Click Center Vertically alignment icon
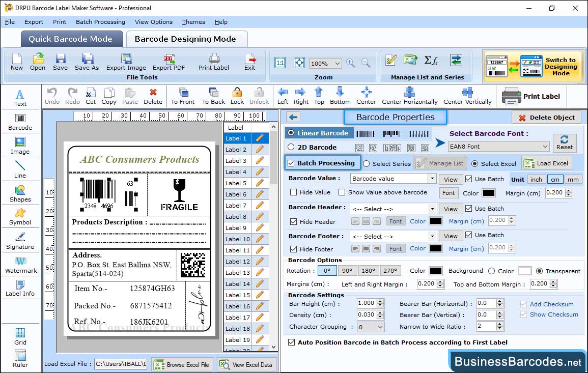The height and width of the screenshot is (373, 588). pos(467,96)
